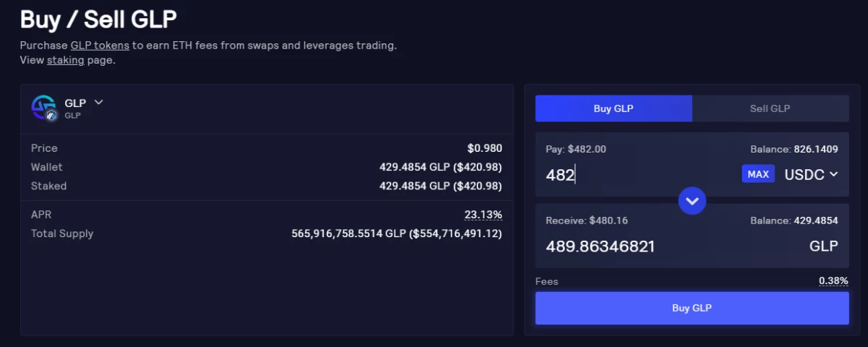Screen dimensions: 868x347
Task: Click the 23.13% APR value
Action: (x=483, y=215)
